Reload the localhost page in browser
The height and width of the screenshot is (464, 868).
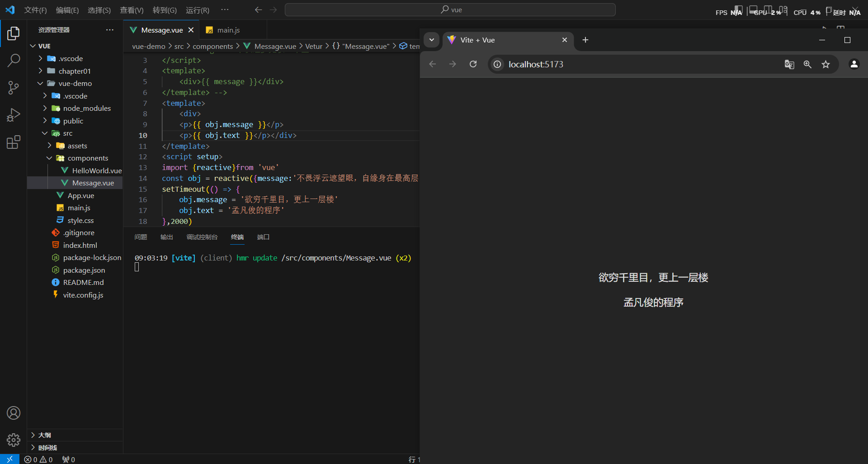point(473,64)
